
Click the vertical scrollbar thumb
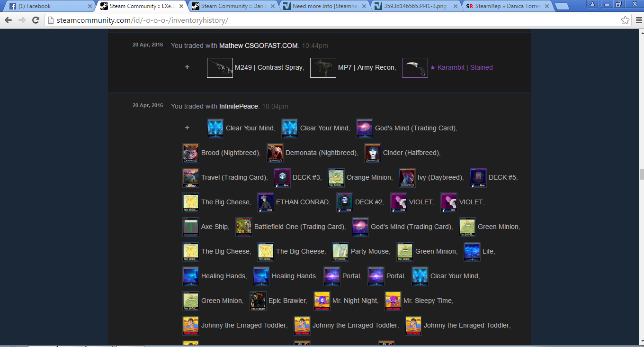640,174
